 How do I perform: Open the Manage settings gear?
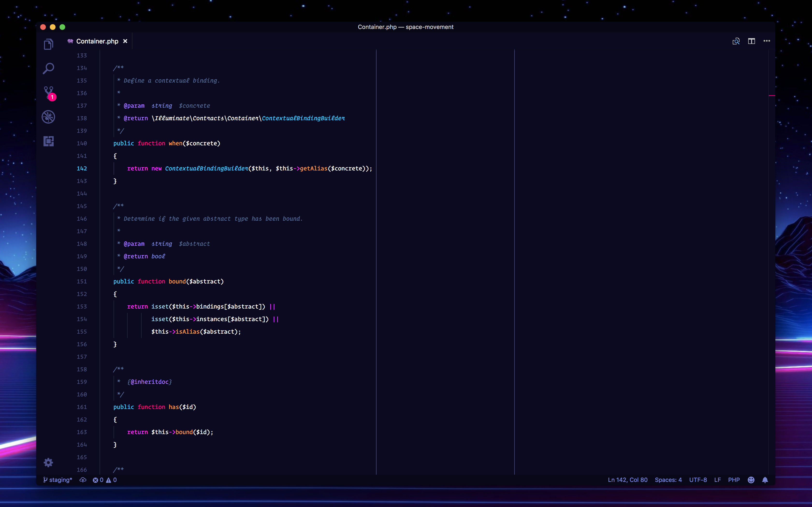48,463
